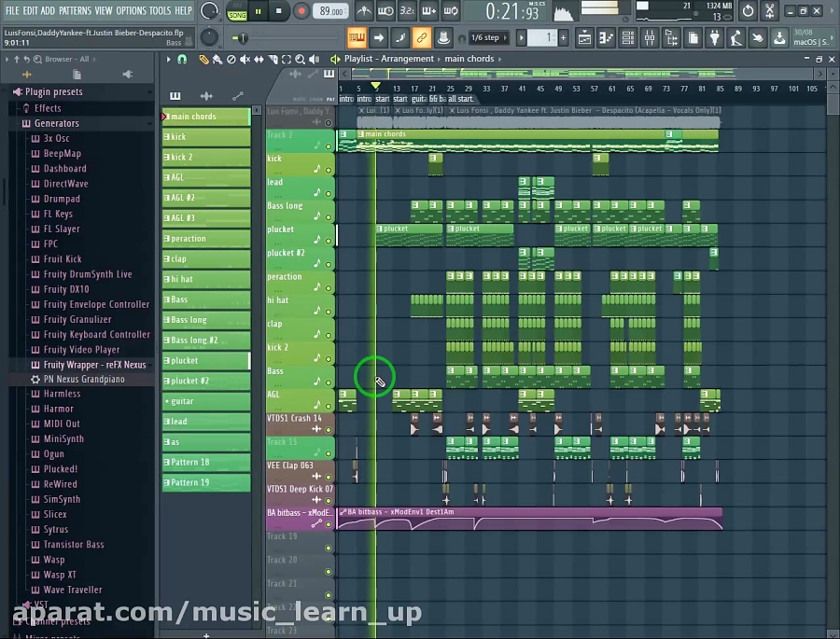Click the master pitch knob

click(209, 37)
